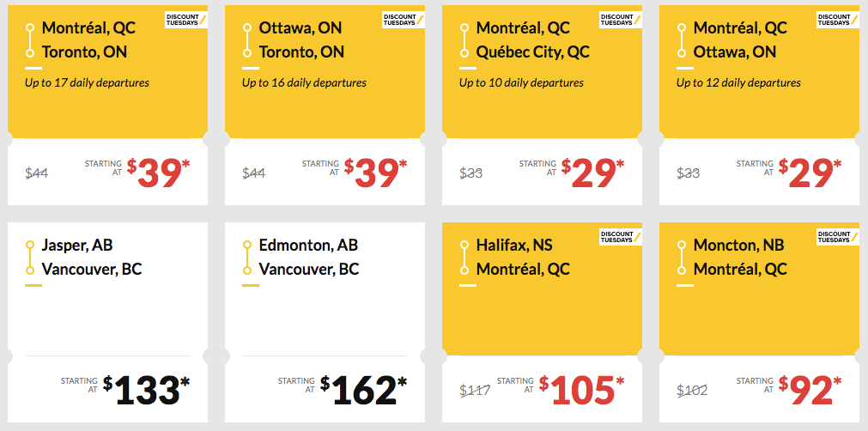
Task: Click "Up to 17 daily departures" text
Action: (87, 83)
